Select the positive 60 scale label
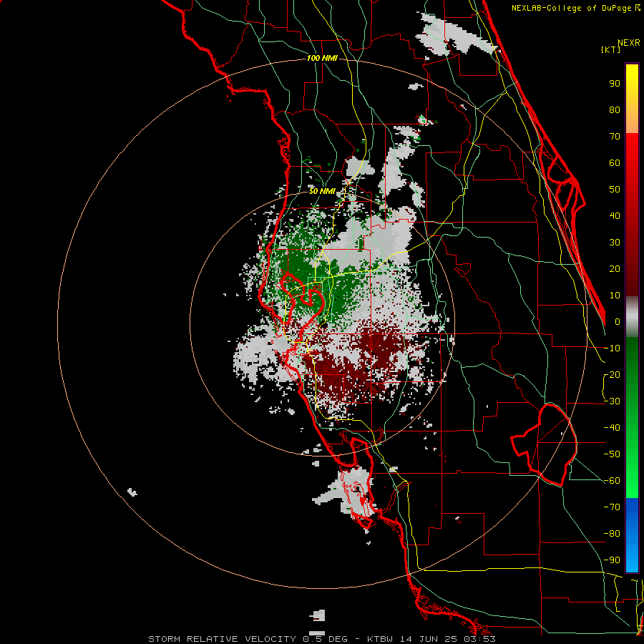 [x=615, y=163]
